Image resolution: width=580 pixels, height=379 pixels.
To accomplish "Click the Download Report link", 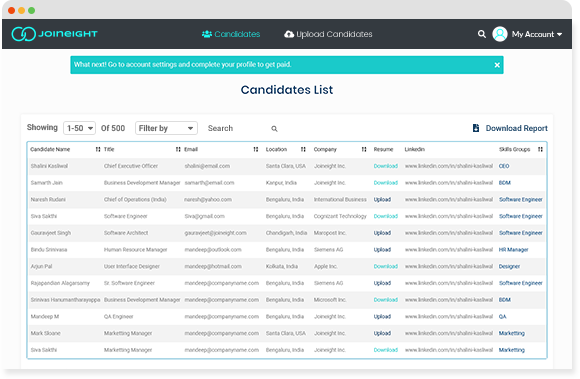I will [x=516, y=128].
